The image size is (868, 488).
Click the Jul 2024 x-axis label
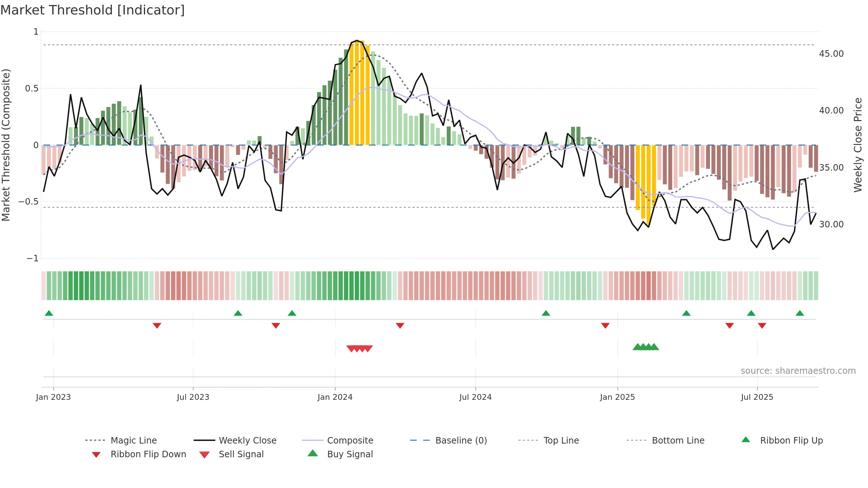coord(476,397)
